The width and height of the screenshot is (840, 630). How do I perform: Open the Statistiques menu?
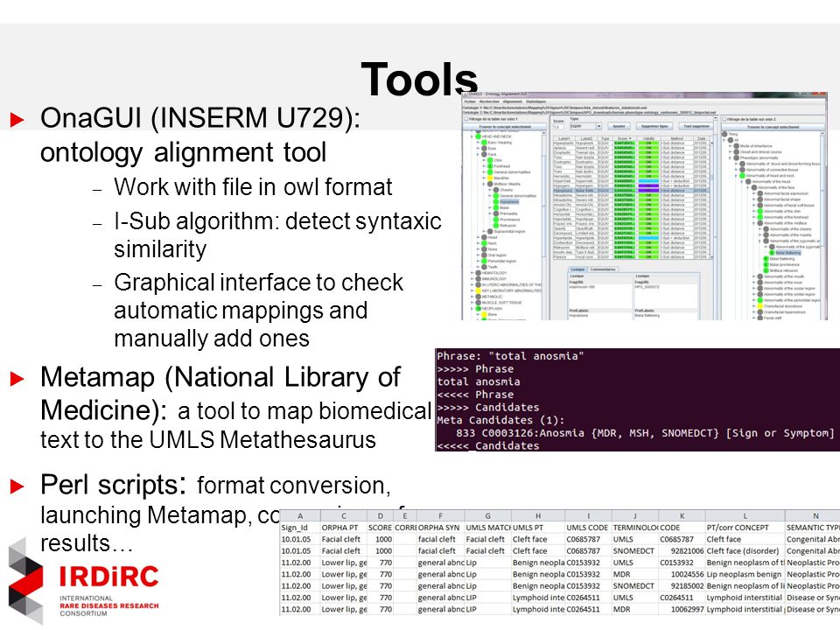click(536, 101)
